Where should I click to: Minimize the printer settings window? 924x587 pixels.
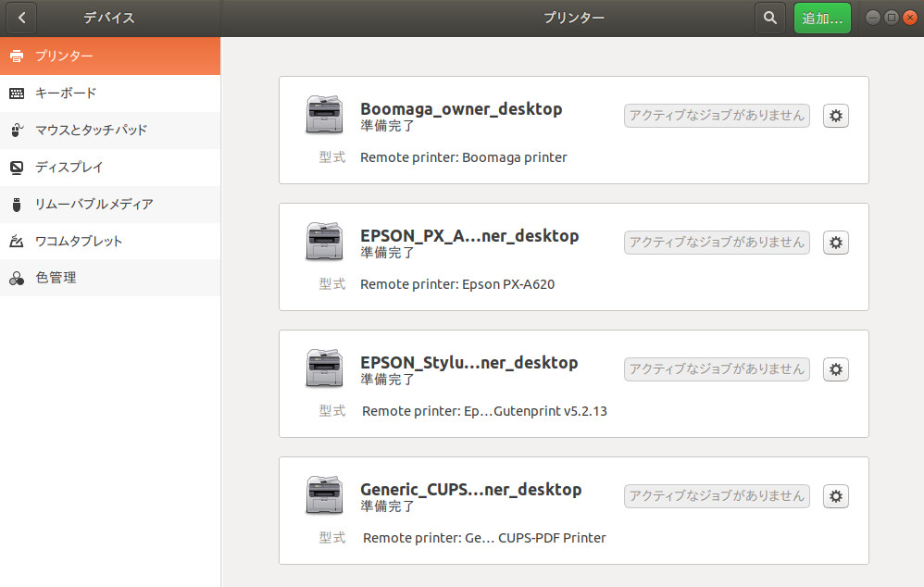click(873, 18)
